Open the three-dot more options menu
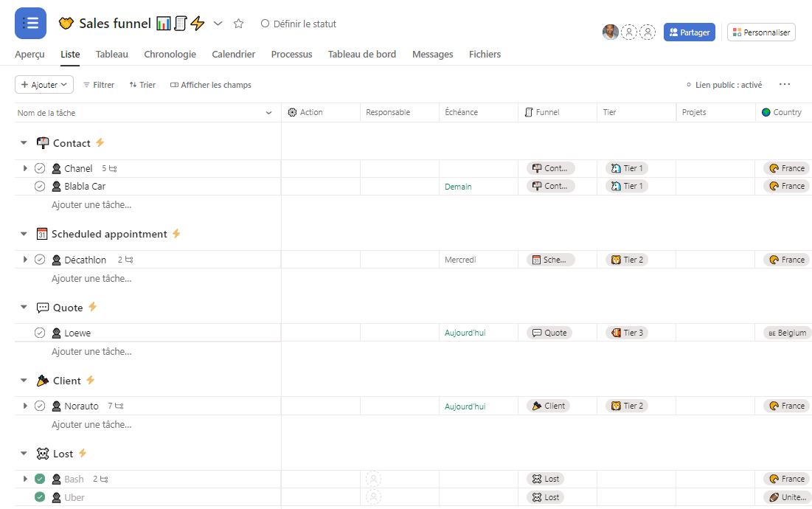This screenshot has width=812, height=509. [x=785, y=85]
